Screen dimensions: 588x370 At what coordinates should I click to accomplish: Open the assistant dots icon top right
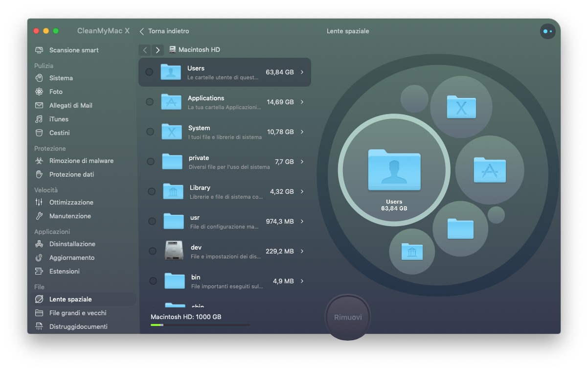(547, 31)
